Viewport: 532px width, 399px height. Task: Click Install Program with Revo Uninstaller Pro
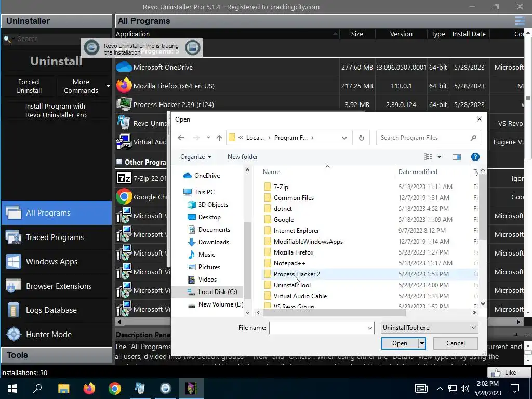[56, 111]
